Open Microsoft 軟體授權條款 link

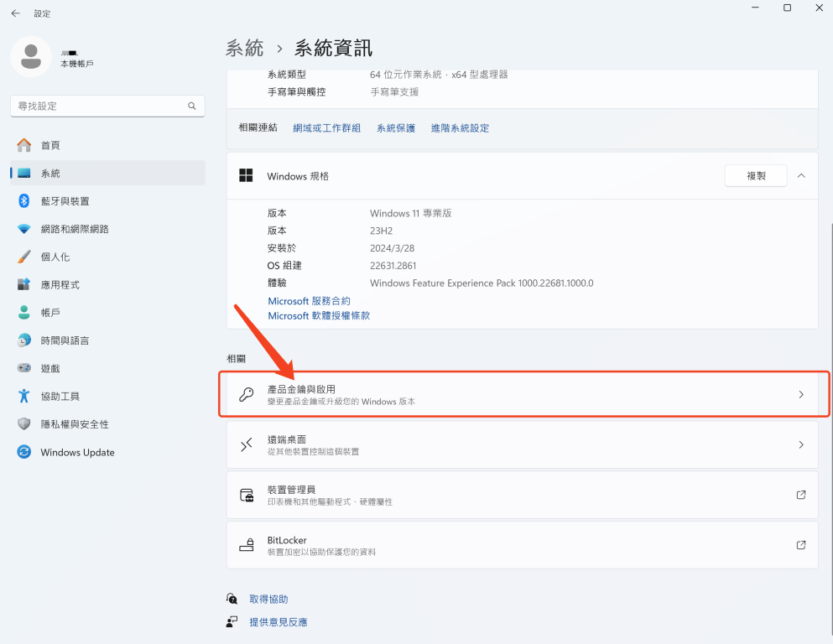tap(319, 316)
